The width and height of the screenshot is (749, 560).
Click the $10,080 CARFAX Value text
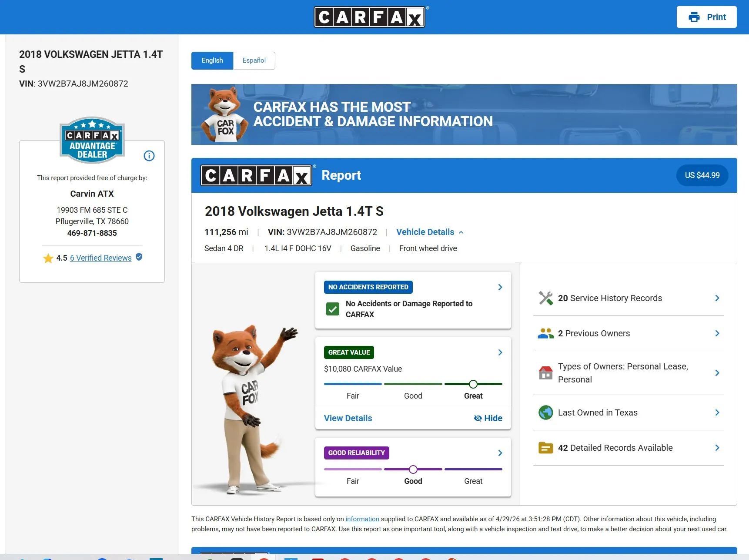click(x=363, y=369)
